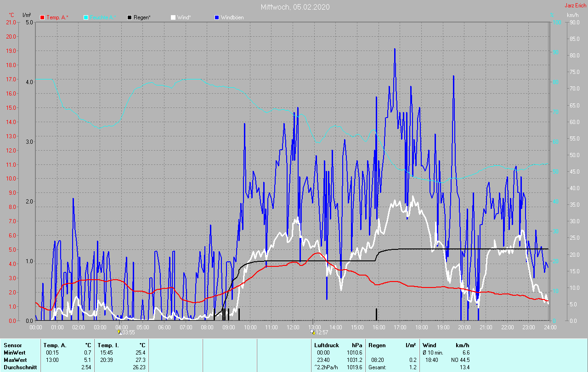Click the "1010.6" pressure minimum value
The width and height of the screenshot is (588, 372).
(x=354, y=353)
